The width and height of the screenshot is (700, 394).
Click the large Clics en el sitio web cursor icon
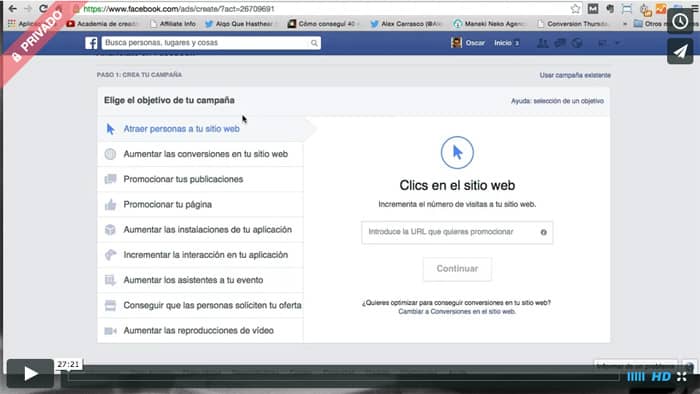pyautogui.click(x=457, y=153)
